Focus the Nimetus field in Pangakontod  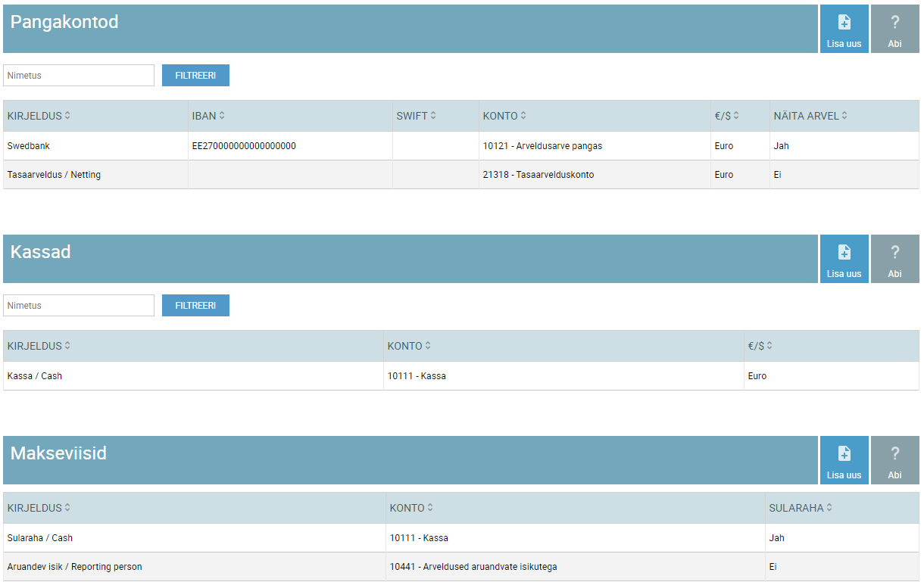pos(79,76)
